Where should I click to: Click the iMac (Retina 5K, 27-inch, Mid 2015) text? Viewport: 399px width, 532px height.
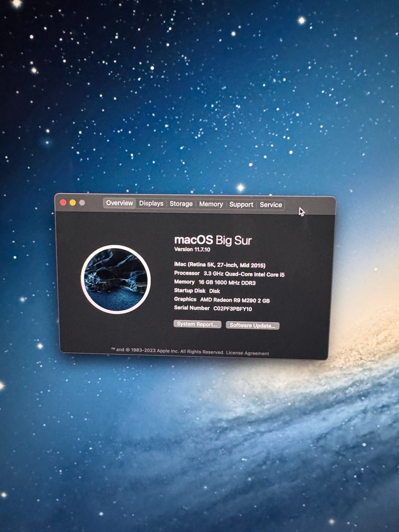pyautogui.click(x=219, y=265)
